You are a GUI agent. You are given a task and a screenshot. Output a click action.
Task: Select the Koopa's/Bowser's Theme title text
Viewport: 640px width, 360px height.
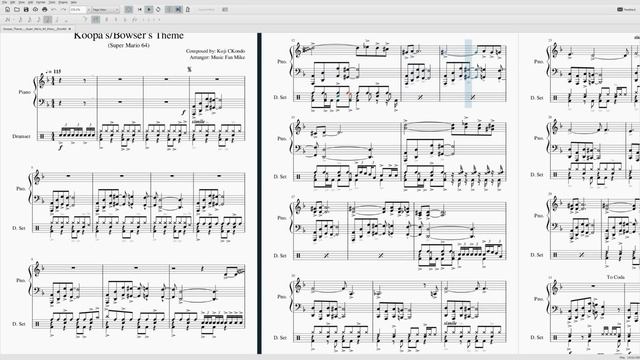(x=129, y=36)
